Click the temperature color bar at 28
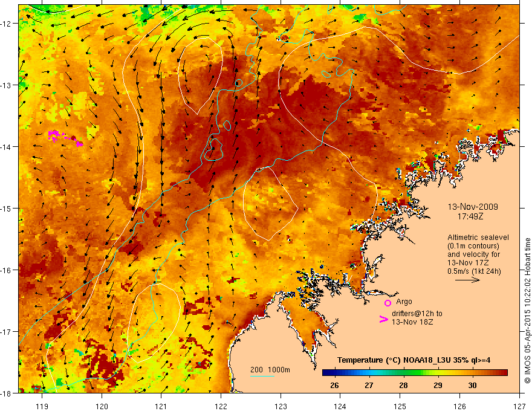The height and width of the screenshot is (411, 532). tap(403, 373)
